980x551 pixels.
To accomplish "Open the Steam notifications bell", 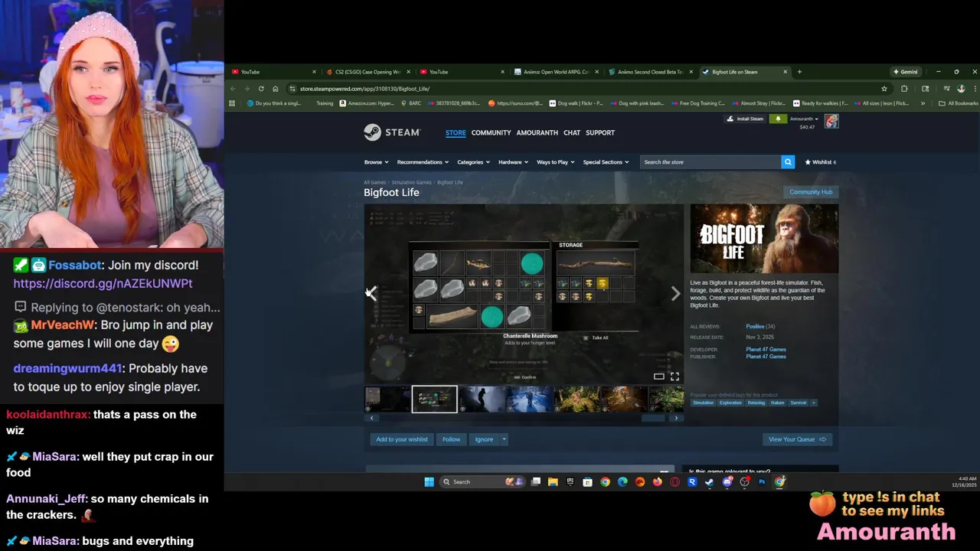I will click(778, 119).
